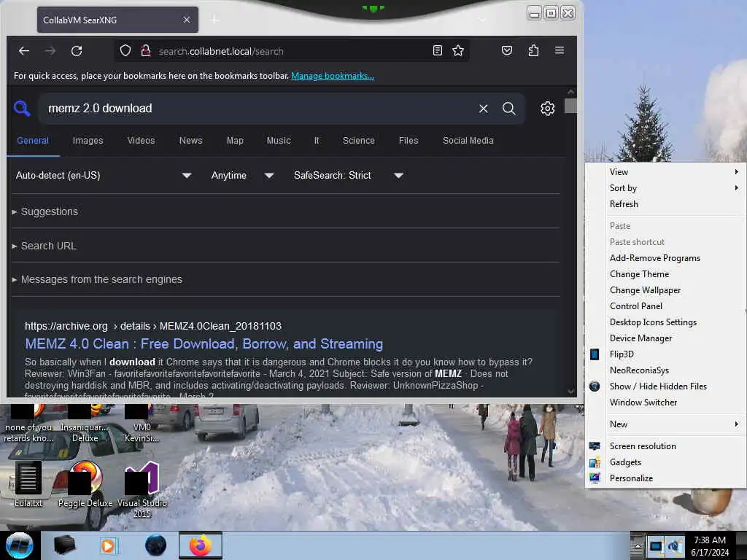Open the Pocket save icon

click(x=507, y=50)
